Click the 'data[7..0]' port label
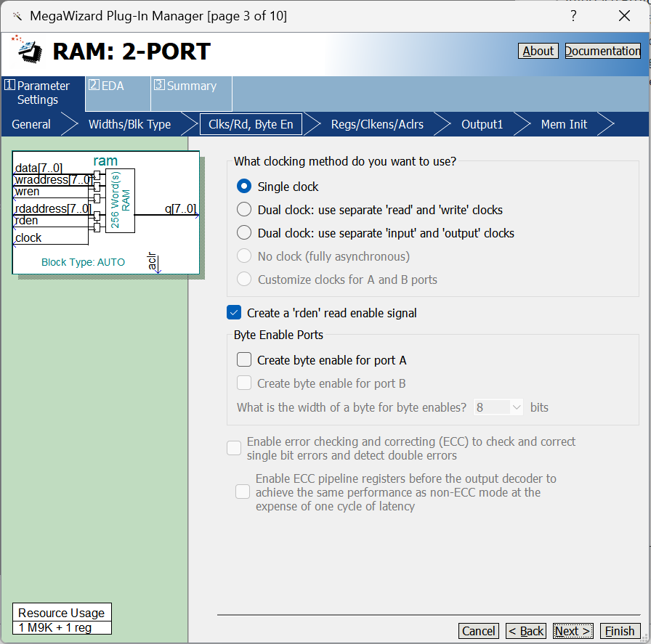This screenshot has height=644, width=651. [39, 168]
